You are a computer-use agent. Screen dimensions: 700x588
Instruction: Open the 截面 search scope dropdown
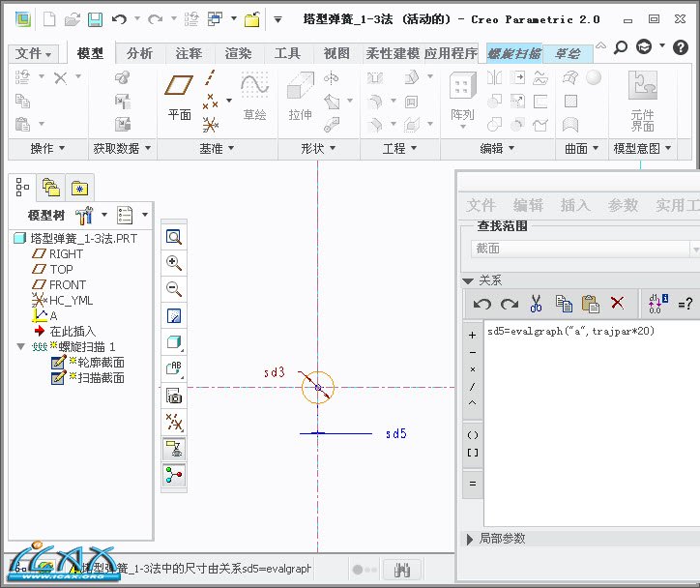click(578, 249)
